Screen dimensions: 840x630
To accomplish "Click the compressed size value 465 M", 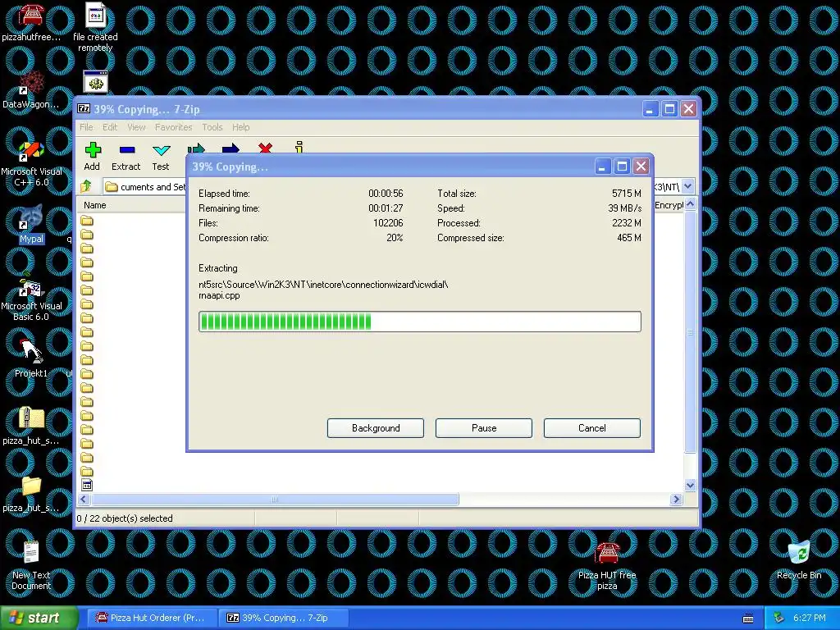I will pos(629,238).
